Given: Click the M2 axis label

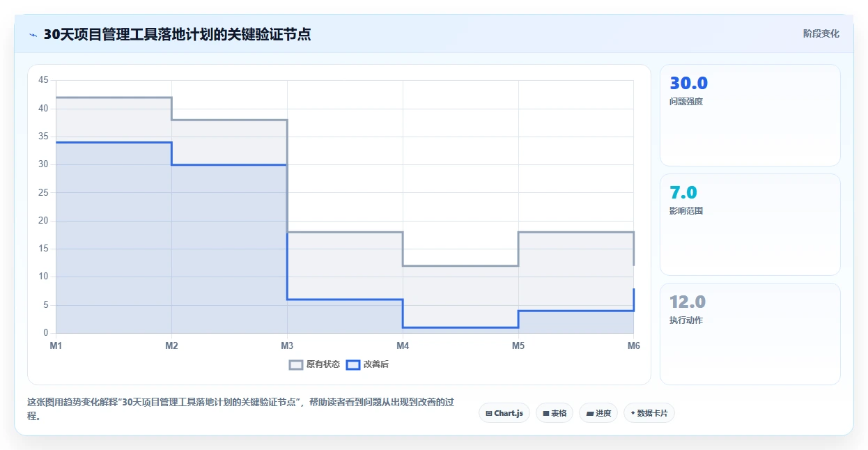Looking at the screenshot, I should coord(172,346).
